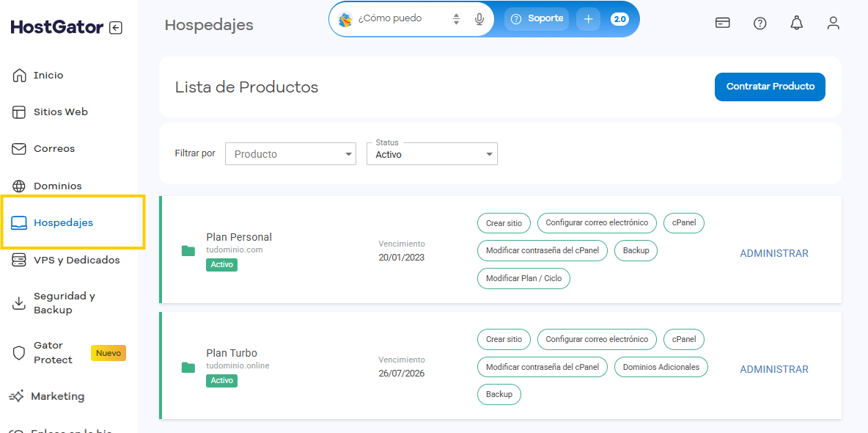Click the Activo badge under Plan Turbo

coord(221,381)
